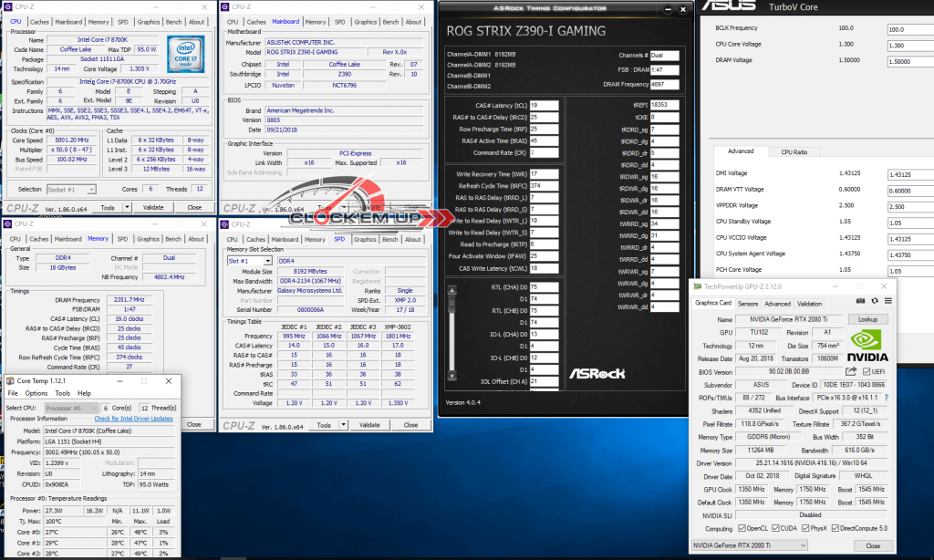Click the Bus Interface question mark icon
This screenshot has width=934, height=560.
887,398
